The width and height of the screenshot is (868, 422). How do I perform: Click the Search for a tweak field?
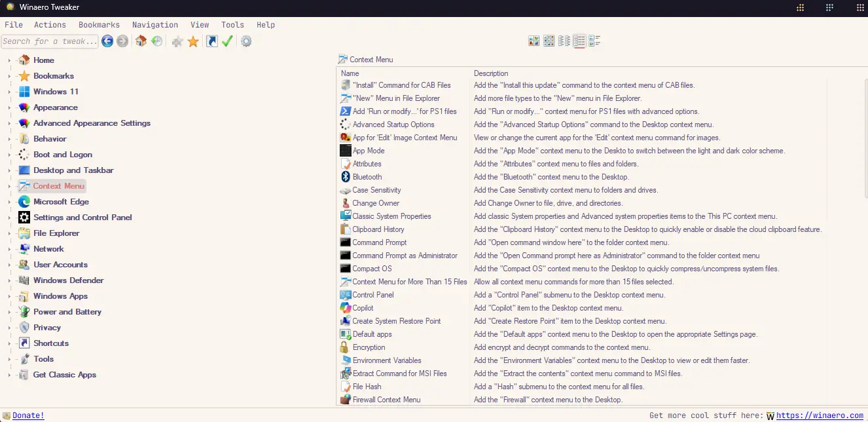(x=50, y=41)
